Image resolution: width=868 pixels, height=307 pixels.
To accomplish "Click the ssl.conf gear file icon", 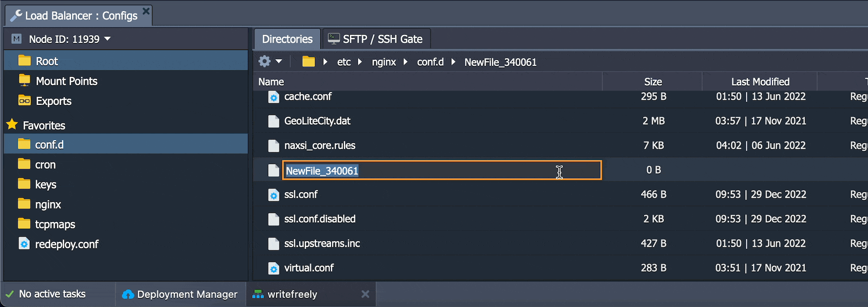I will (x=273, y=195).
